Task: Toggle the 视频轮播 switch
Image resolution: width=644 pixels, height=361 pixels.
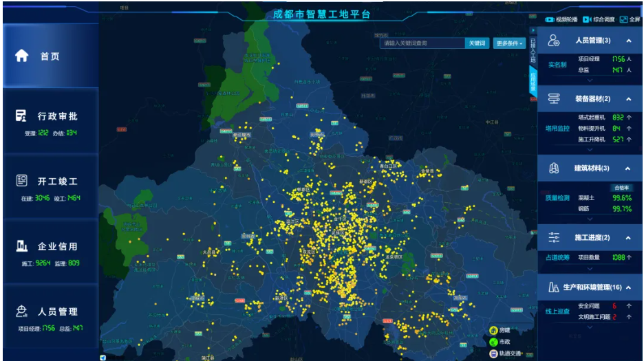Action: click(x=550, y=19)
